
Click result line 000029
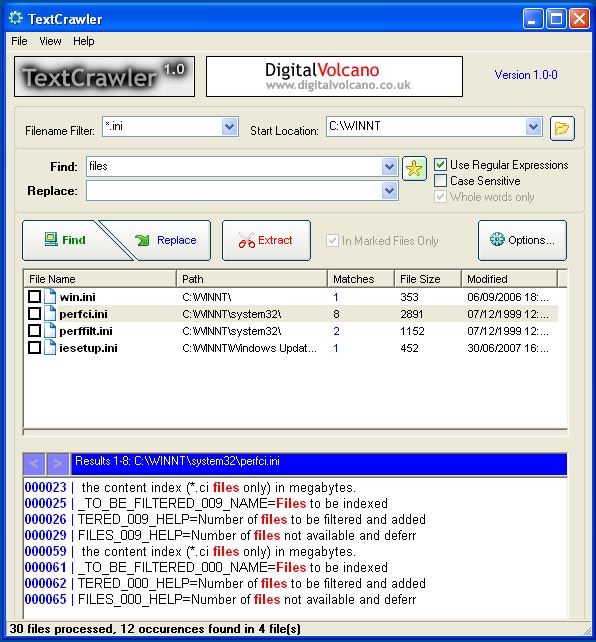(220, 535)
